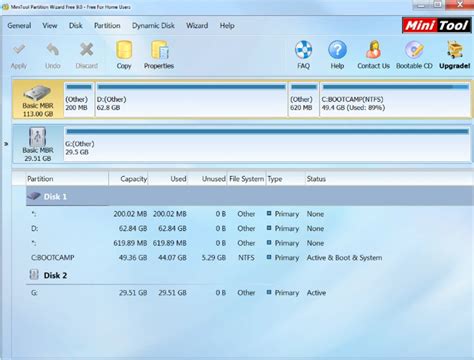Sort by the Capacity column header

click(128, 179)
